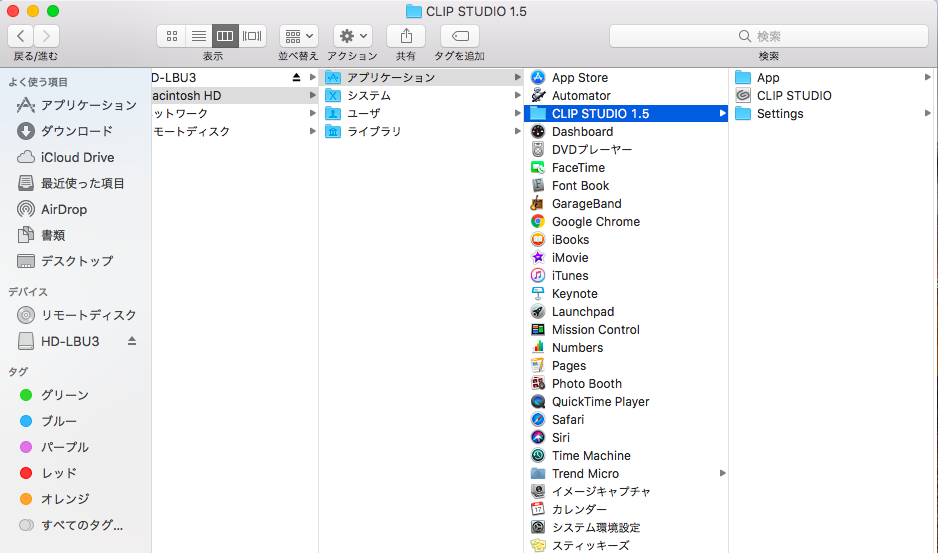Image resolution: width=938 pixels, height=553 pixels.
Task: Select Google Chrome application
Action: (x=626, y=221)
